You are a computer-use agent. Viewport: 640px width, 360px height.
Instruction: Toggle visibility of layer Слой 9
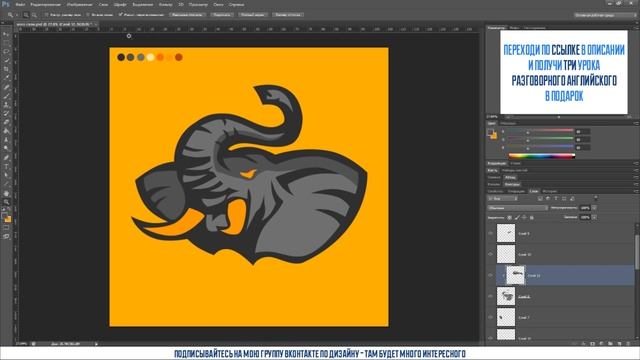click(x=490, y=233)
